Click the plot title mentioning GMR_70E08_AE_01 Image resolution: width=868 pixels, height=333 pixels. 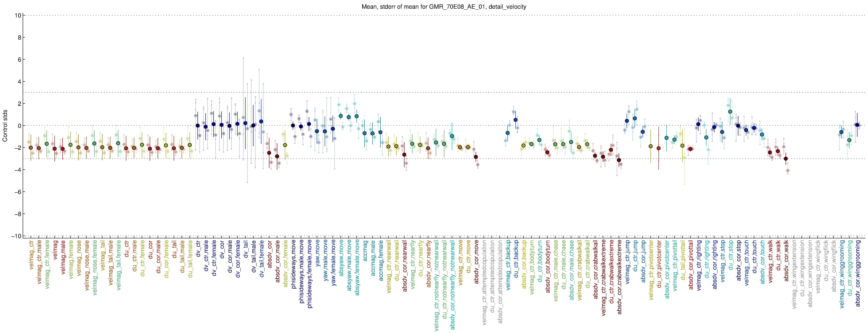444,7
